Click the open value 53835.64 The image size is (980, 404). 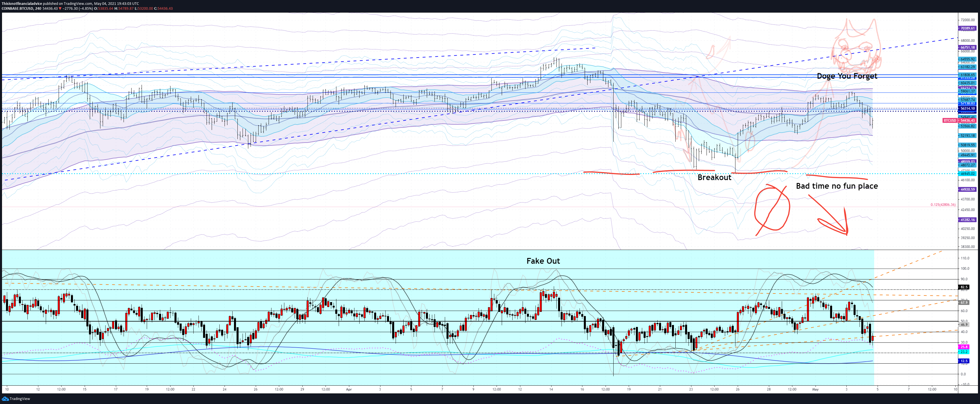[x=105, y=8]
